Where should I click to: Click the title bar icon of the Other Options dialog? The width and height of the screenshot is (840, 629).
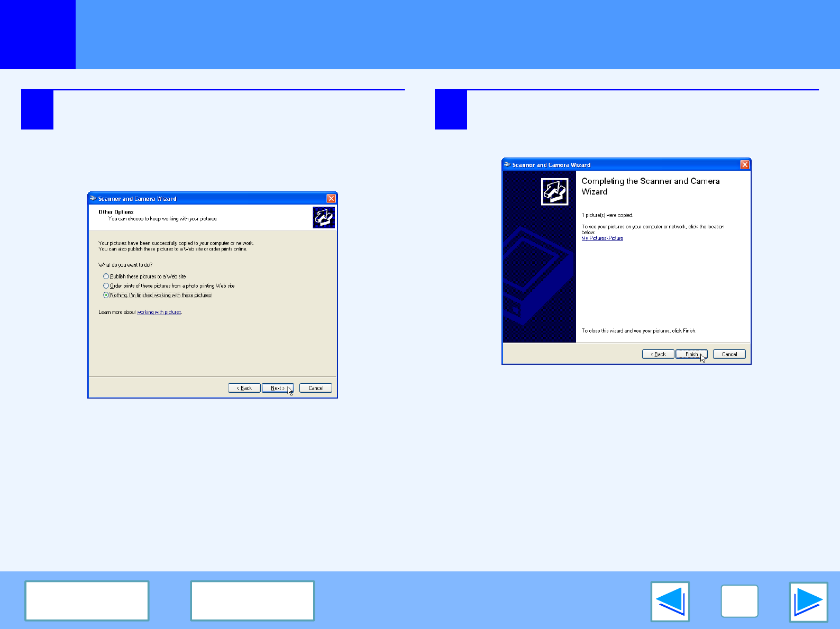tap(93, 199)
